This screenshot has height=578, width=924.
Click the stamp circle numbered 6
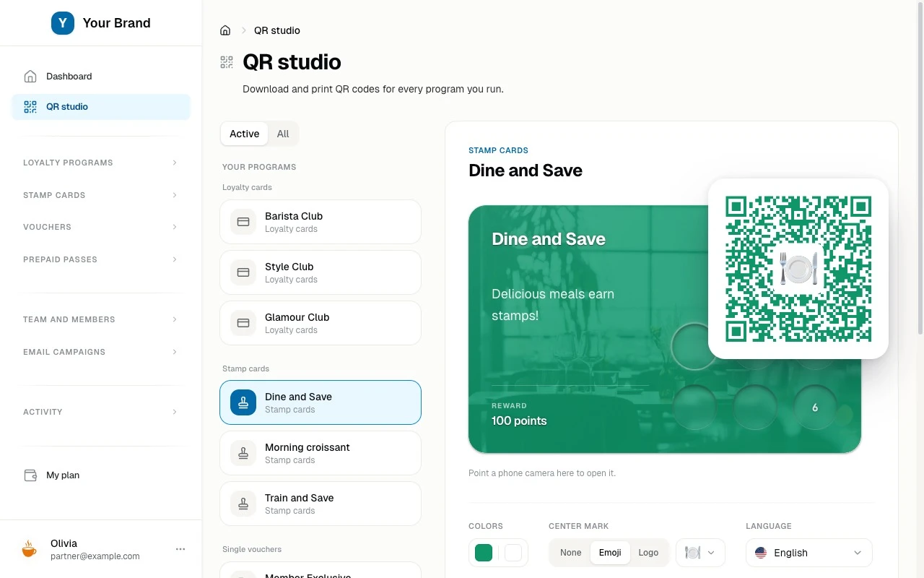click(x=815, y=407)
